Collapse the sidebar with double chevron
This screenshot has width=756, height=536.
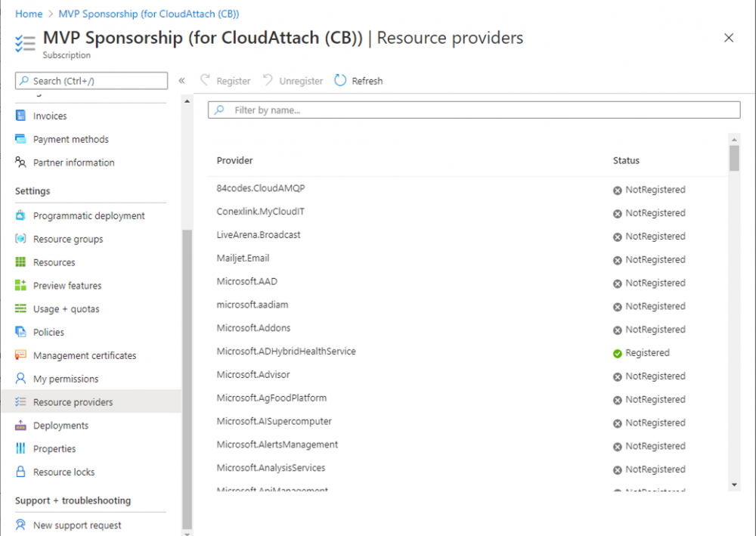pyautogui.click(x=181, y=80)
